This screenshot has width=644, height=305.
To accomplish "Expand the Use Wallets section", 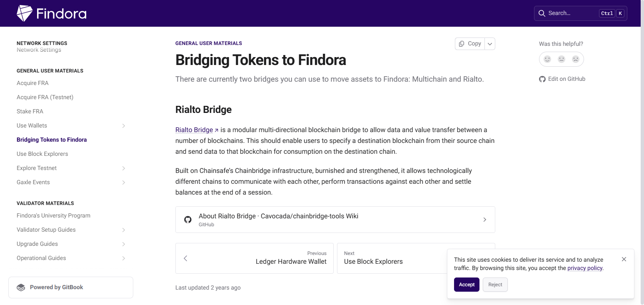I will [124, 125].
